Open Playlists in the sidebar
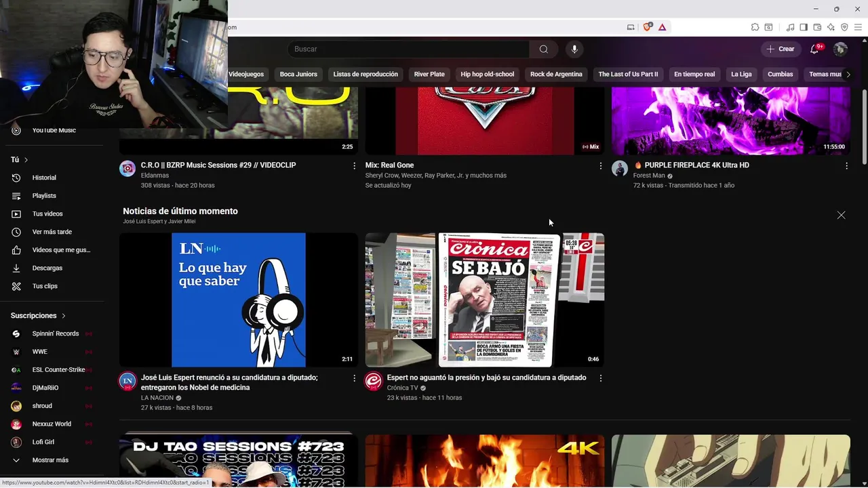This screenshot has height=488, width=868. coord(52,196)
